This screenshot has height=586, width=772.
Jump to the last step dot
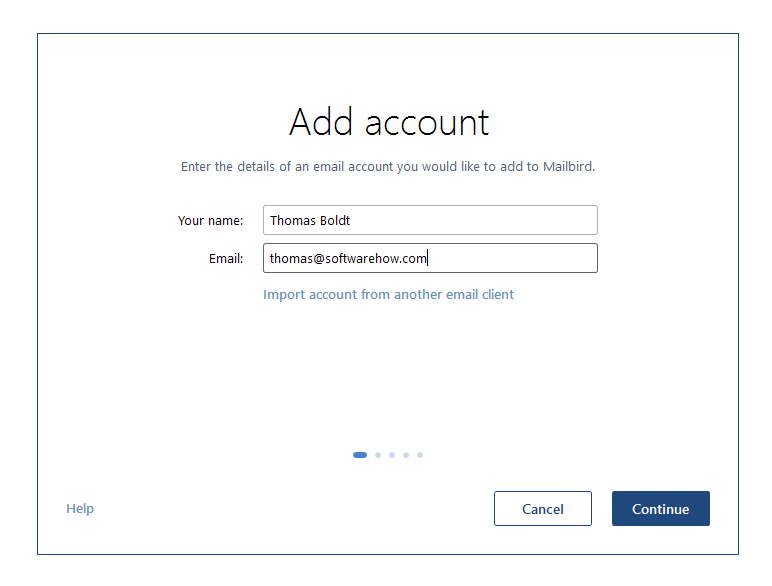coord(420,455)
